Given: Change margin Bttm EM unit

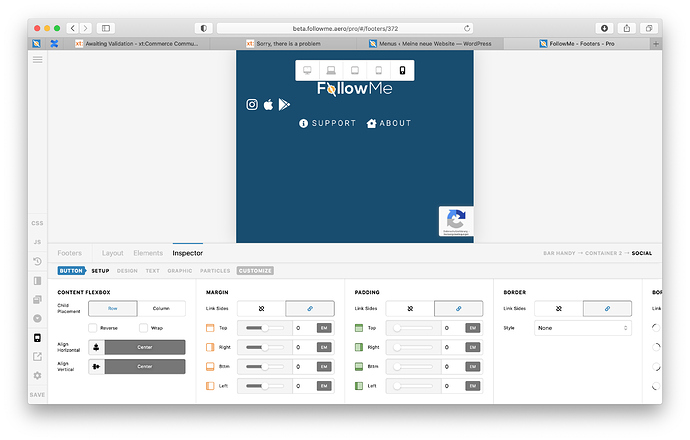Looking at the screenshot, I should click(x=324, y=367).
